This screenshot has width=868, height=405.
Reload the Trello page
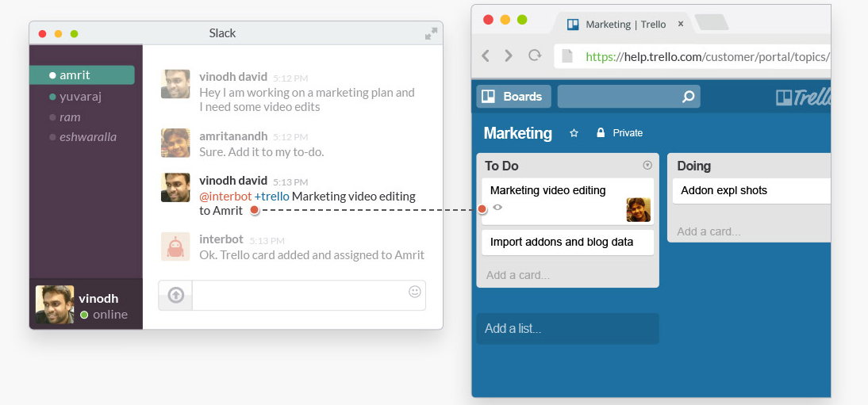click(535, 55)
